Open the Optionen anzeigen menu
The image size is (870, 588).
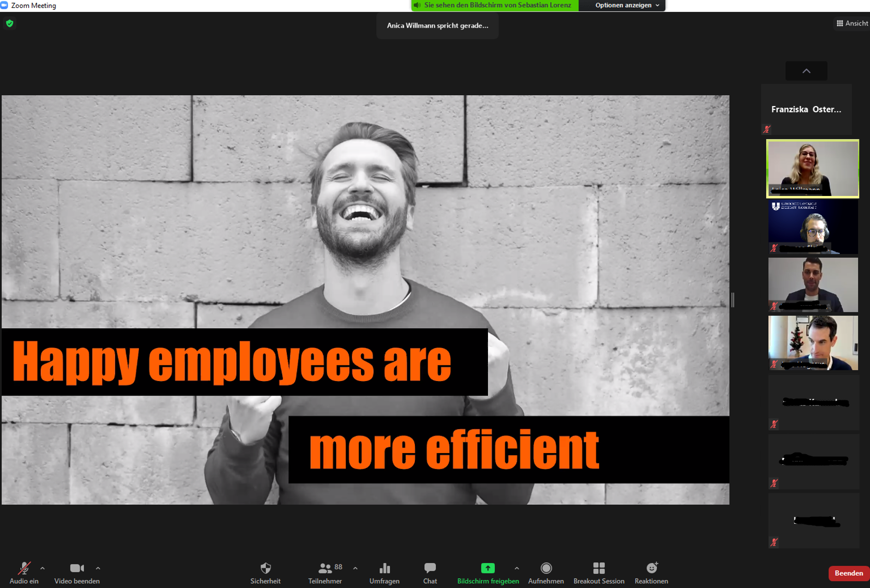point(627,5)
